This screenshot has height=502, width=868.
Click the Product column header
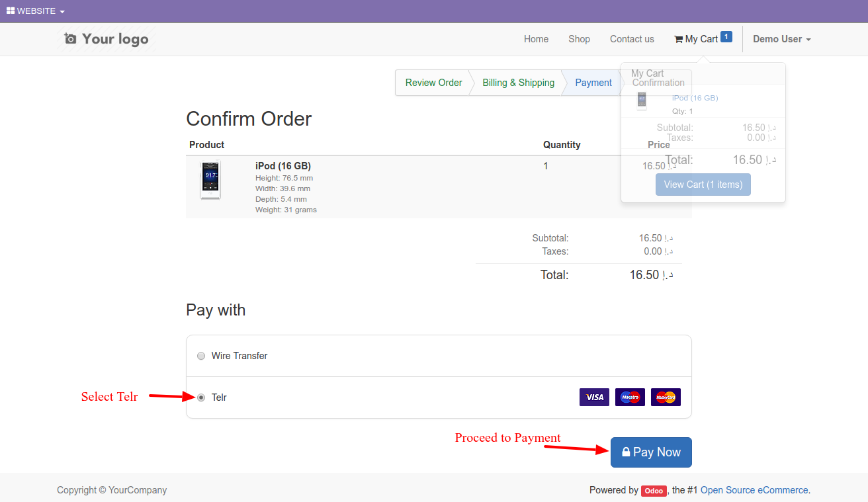[206, 145]
